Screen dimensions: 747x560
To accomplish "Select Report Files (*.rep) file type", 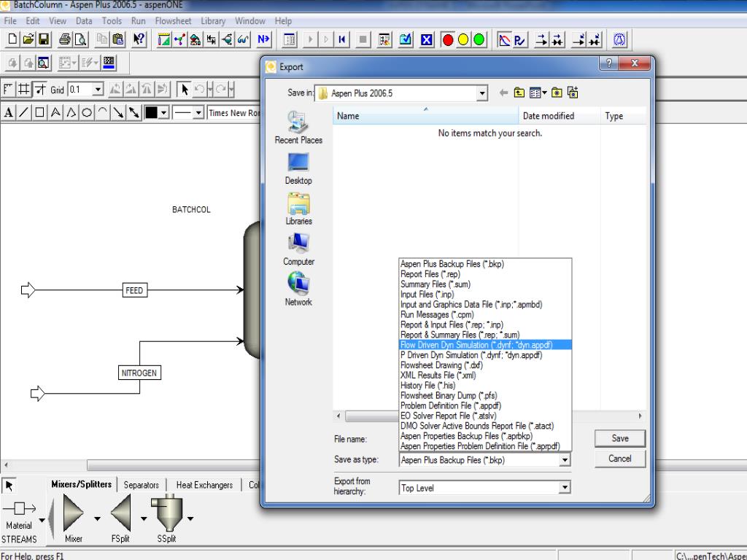I will click(x=485, y=274).
